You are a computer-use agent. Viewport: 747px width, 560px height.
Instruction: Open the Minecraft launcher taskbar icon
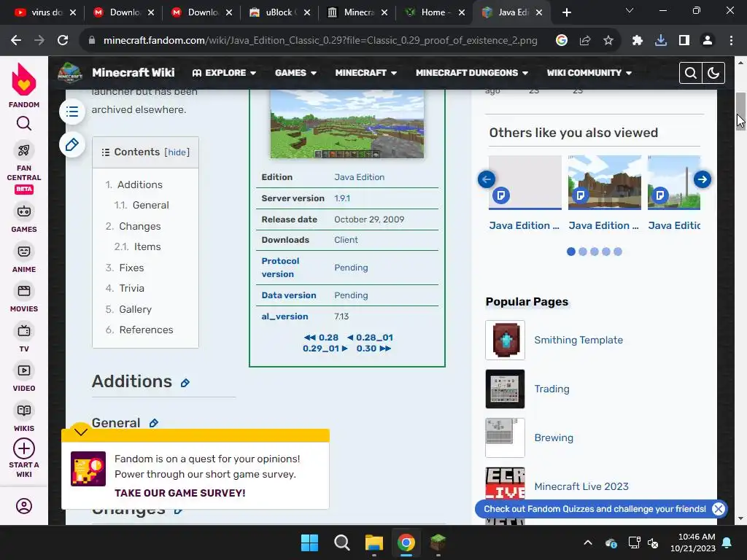(438, 542)
